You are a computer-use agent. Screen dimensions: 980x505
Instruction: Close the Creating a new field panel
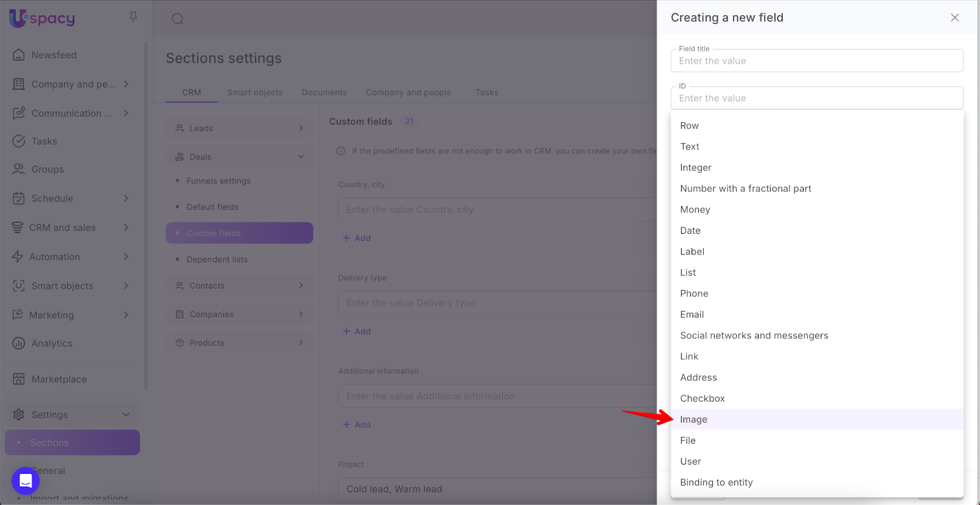click(x=954, y=18)
